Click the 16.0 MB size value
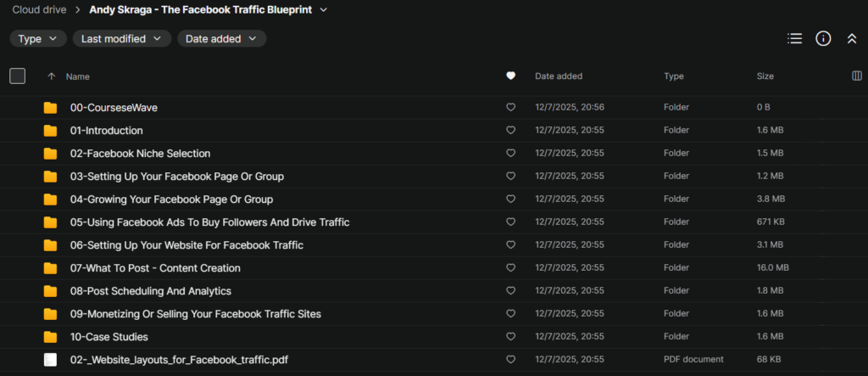This screenshot has width=868, height=376. (773, 268)
